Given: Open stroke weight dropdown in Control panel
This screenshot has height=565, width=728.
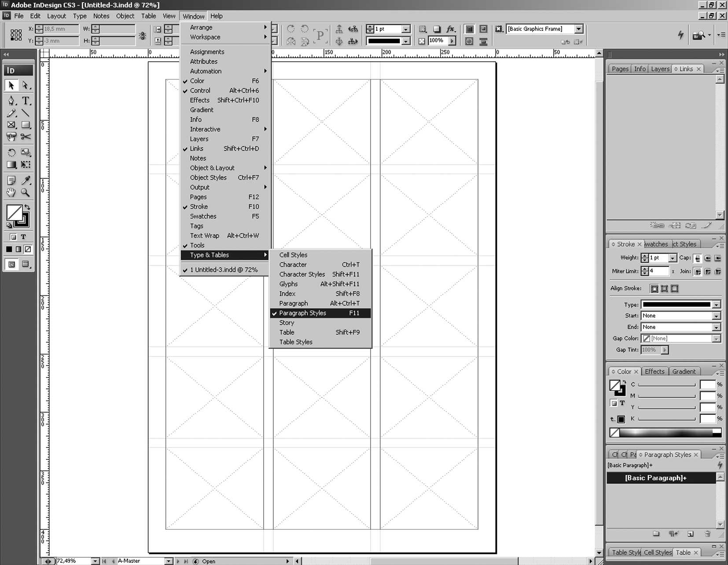Looking at the screenshot, I should pyautogui.click(x=406, y=29).
